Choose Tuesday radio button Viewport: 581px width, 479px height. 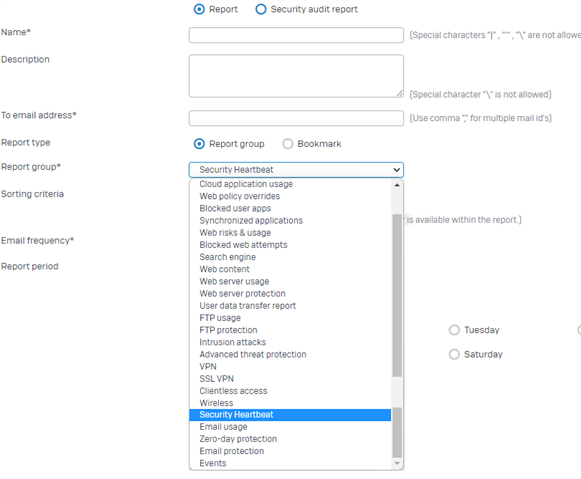click(x=454, y=330)
